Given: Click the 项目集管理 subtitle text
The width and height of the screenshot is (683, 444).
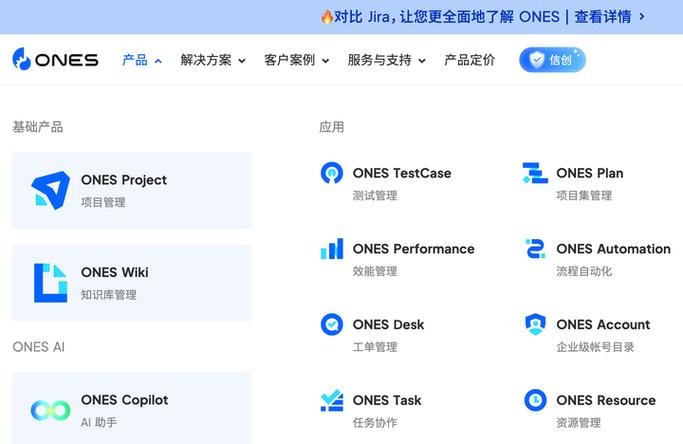Looking at the screenshot, I should pyautogui.click(x=584, y=195).
